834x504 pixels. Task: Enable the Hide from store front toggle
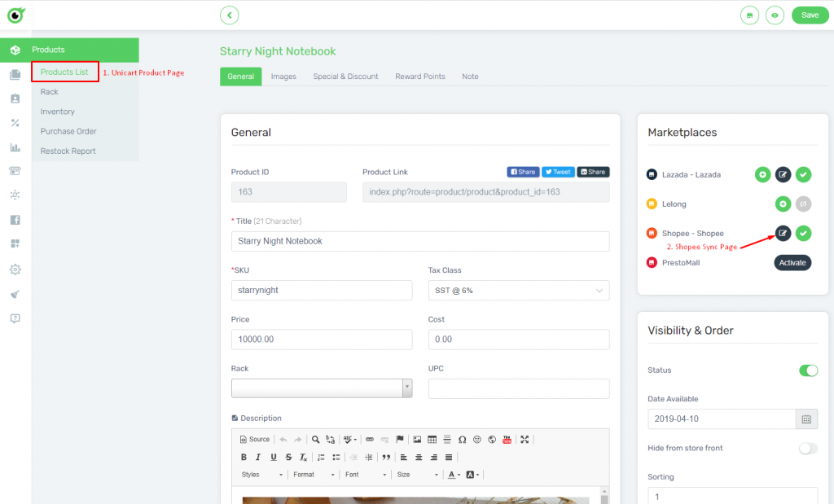(x=808, y=449)
